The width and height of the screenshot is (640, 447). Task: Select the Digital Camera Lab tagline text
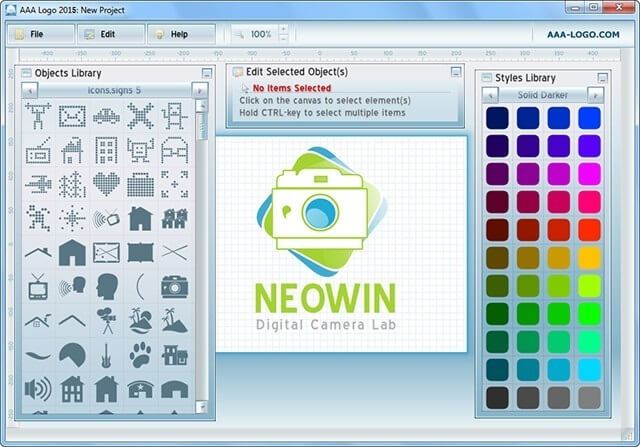326,325
